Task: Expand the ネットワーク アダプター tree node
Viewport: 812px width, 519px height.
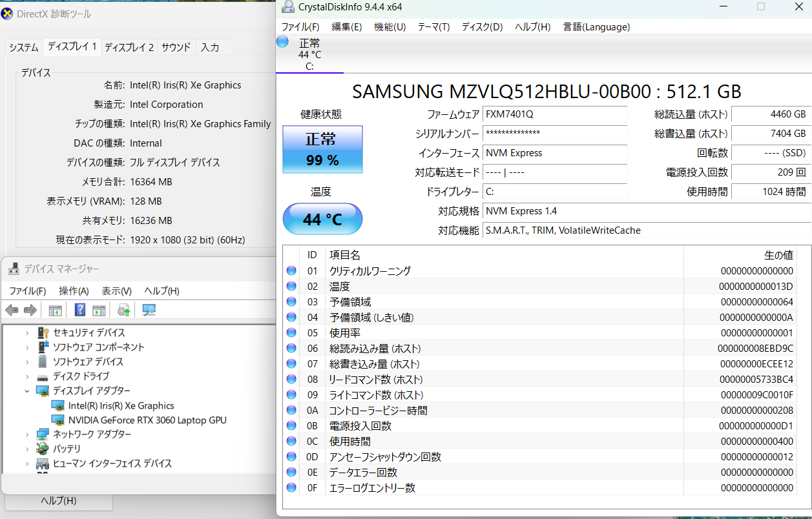Action: (x=27, y=434)
